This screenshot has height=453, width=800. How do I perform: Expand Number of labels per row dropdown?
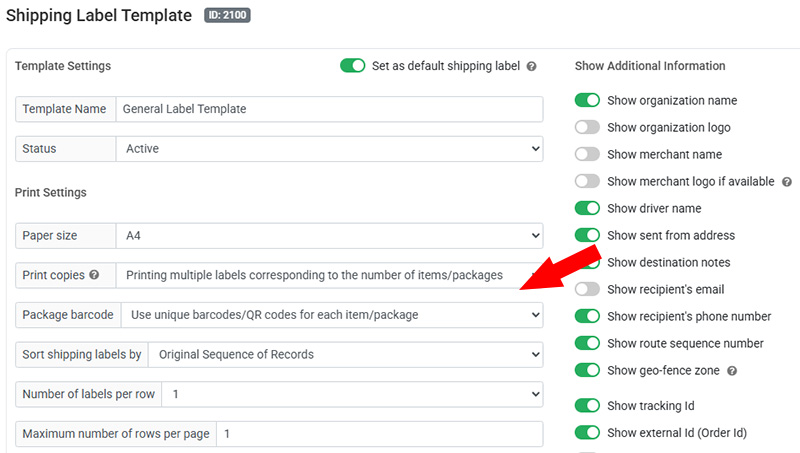[x=351, y=394]
